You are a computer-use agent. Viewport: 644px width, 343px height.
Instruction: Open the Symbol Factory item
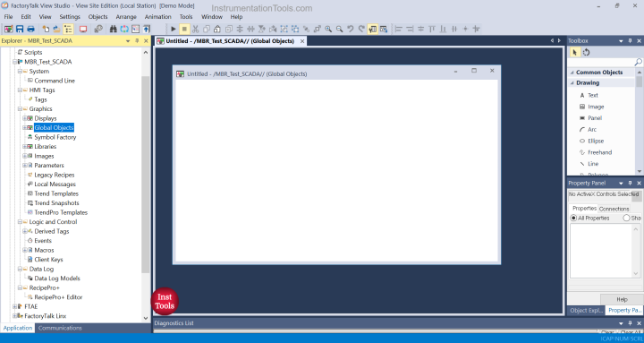pyautogui.click(x=55, y=137)
